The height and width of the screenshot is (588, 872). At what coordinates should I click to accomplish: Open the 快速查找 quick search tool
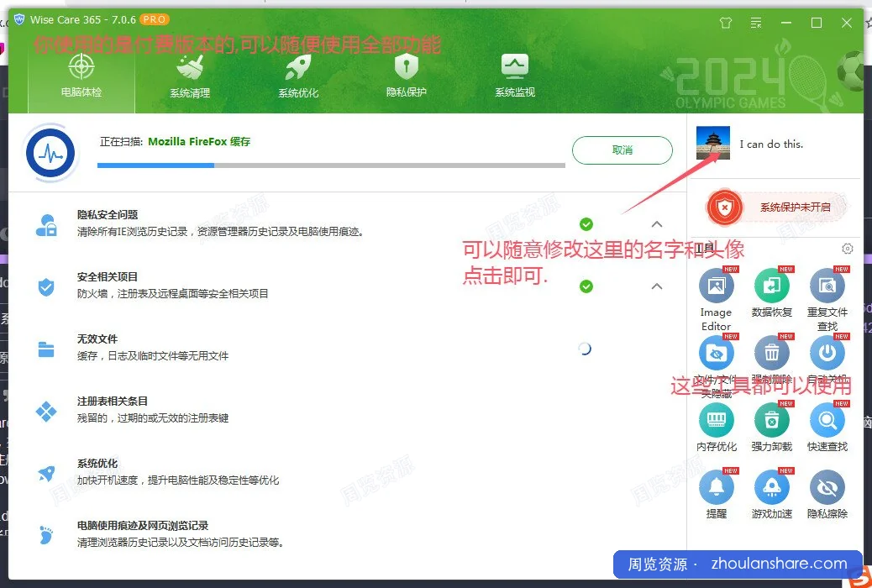point(827,420)
